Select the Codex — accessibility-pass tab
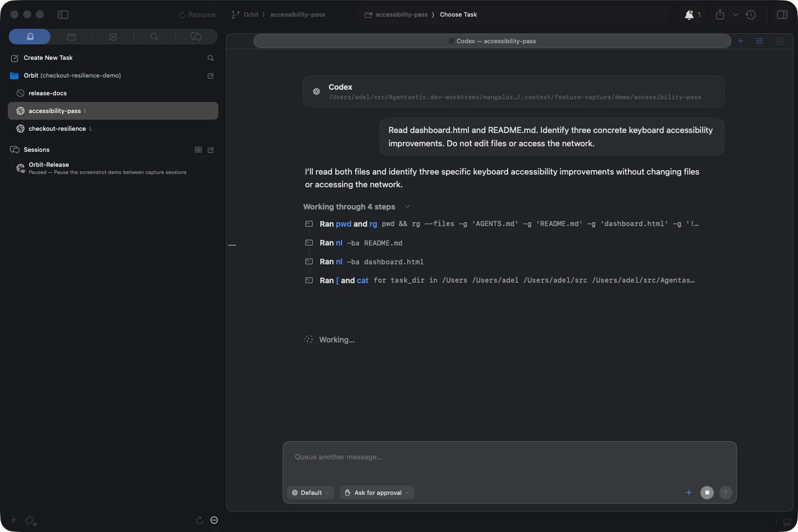Image resolution: width=798 pixels, height=532 pixels. pyautogui.click(x=492, y=41)
